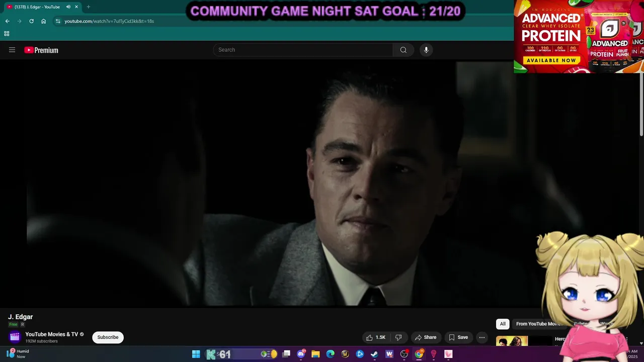Share the J. Edgar video

click(426, 337)
